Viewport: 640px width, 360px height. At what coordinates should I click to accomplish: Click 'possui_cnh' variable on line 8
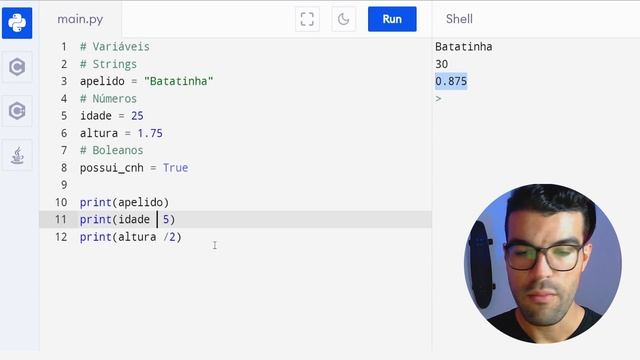pos(111,168)
